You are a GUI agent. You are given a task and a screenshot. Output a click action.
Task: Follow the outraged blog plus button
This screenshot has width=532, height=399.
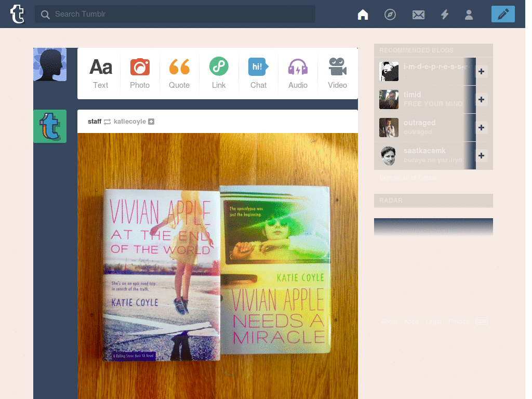coord(481,128)
